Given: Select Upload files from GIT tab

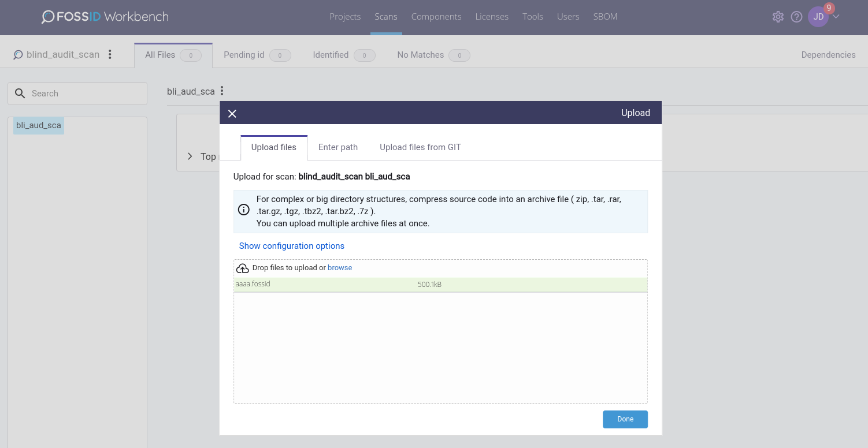Looking at the screenshot, I should pyautogui.click(x=420, y=147).
